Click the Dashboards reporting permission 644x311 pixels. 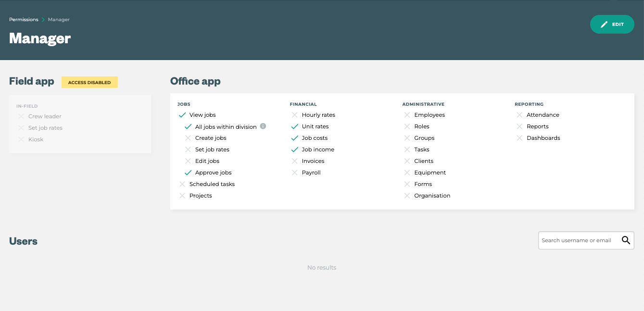point(543,138)
